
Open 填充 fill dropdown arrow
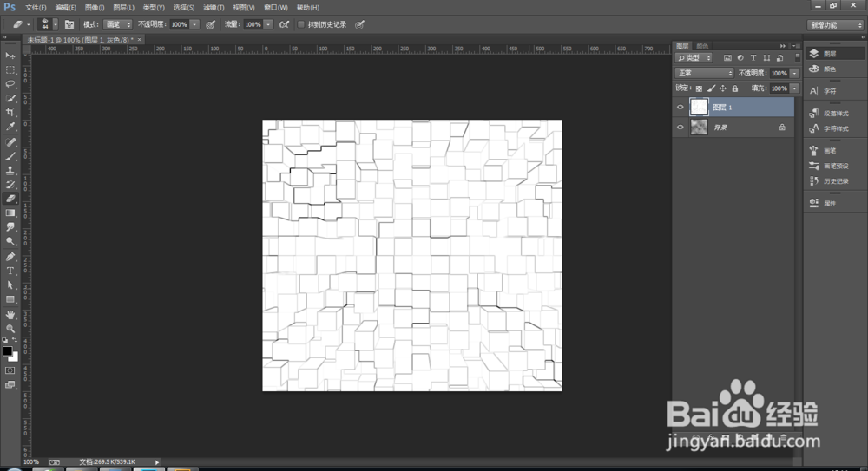pyautogui.click(x=794, y=88)
